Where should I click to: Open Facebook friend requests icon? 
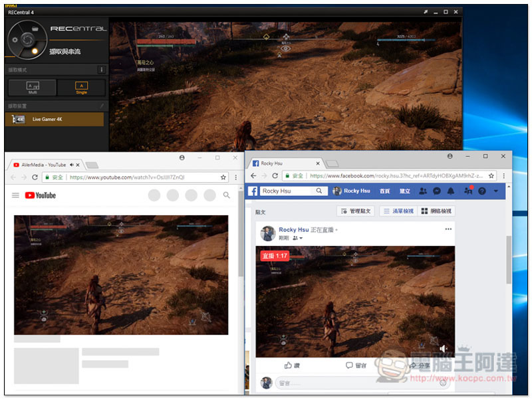coord(423,191)
